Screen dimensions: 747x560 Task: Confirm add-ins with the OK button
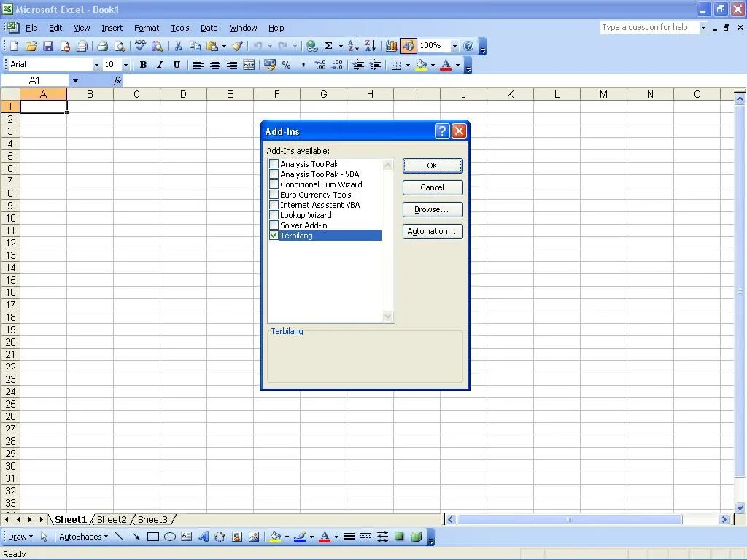coord(433,166)
